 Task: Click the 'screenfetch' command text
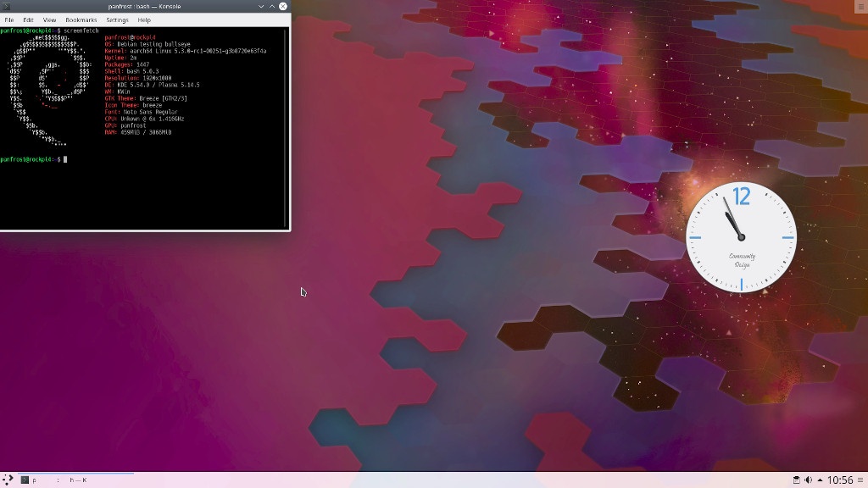[81, 30]
